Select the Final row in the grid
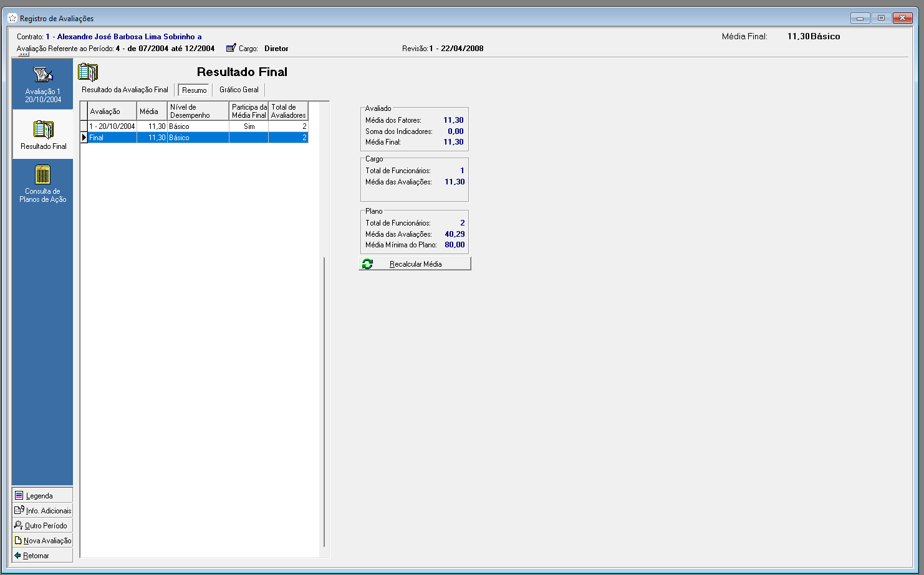Image resolution: width=924 pixels, height=575 pixels. click(112, 138)
